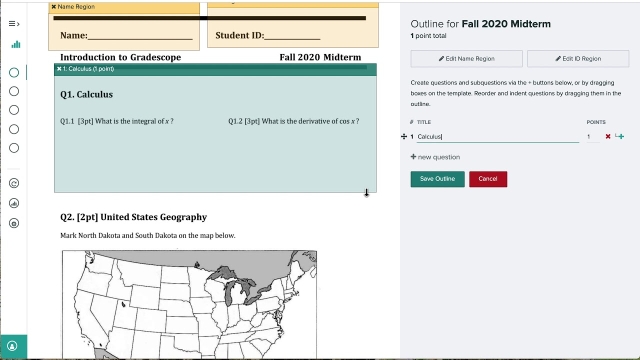640x360 pixels.
Task: Select the fifth circle step in sidebar
Action: coord(14,148)
